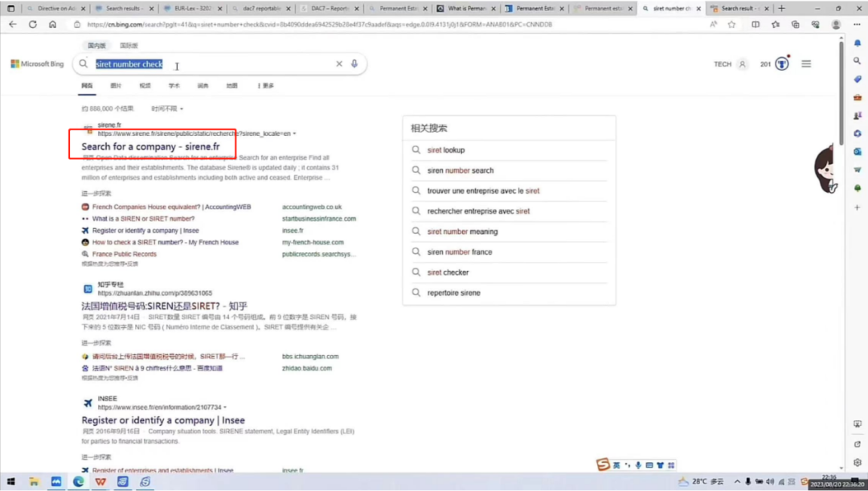Viewport: 868px width, 491px height.
Task: Go to Home via house icon
Action: click(x=52, y=24)
